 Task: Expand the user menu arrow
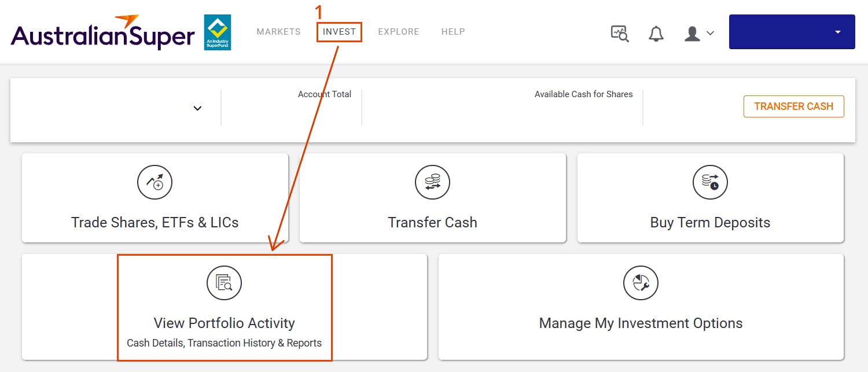click(710, 34)
